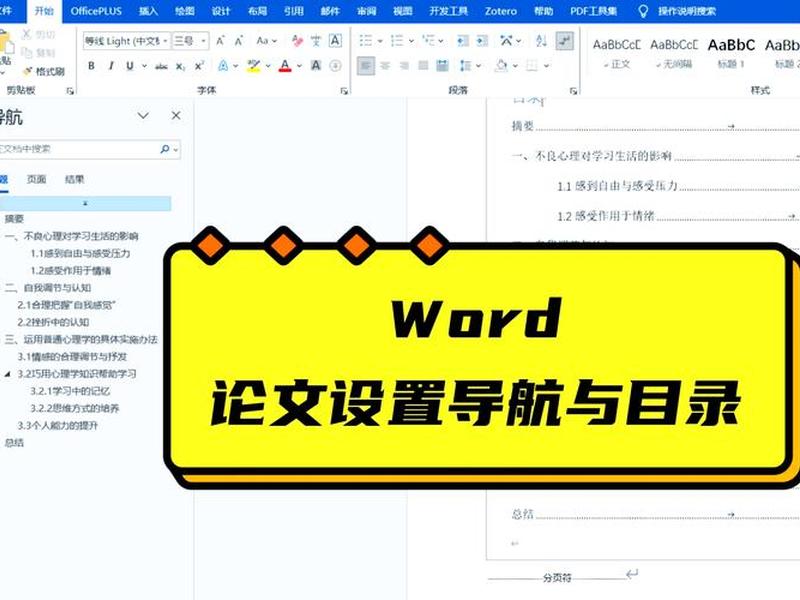Clear all text formatting

(297, 40)
